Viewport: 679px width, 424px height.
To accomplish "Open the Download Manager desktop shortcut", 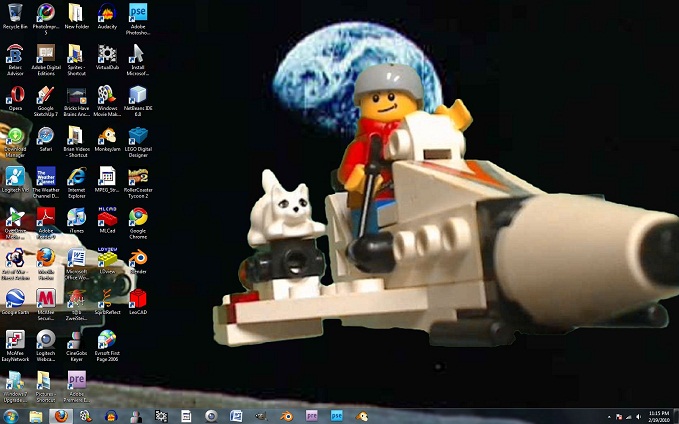I will 15,142.
